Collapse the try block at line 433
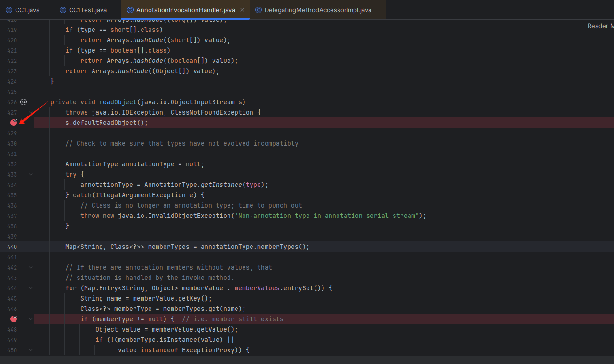Viewport: 614px width, 364px height. [x=31, y=174]
